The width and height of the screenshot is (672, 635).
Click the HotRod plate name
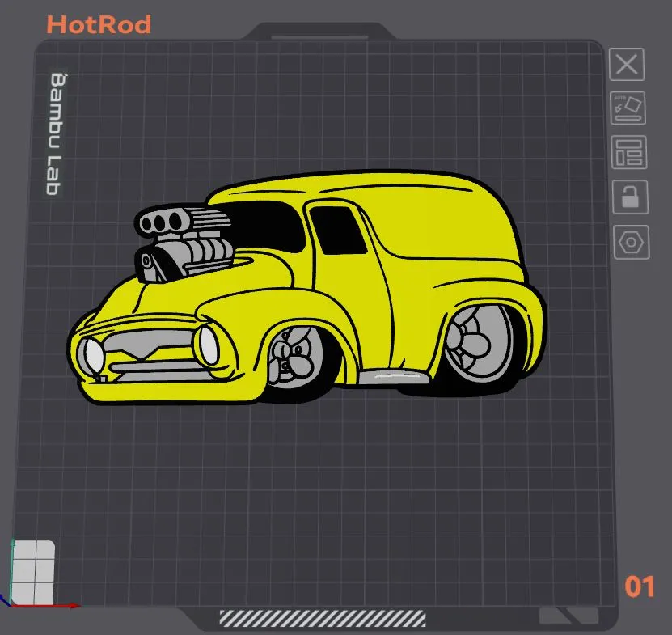tap(99, 24)
